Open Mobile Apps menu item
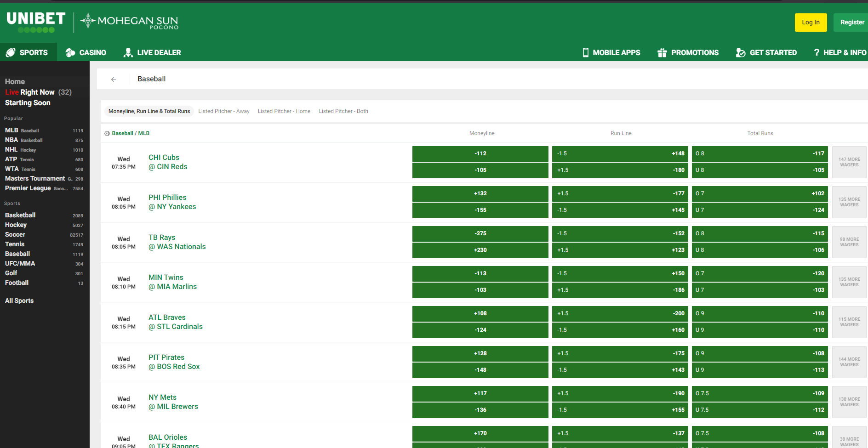 point(611,52)
